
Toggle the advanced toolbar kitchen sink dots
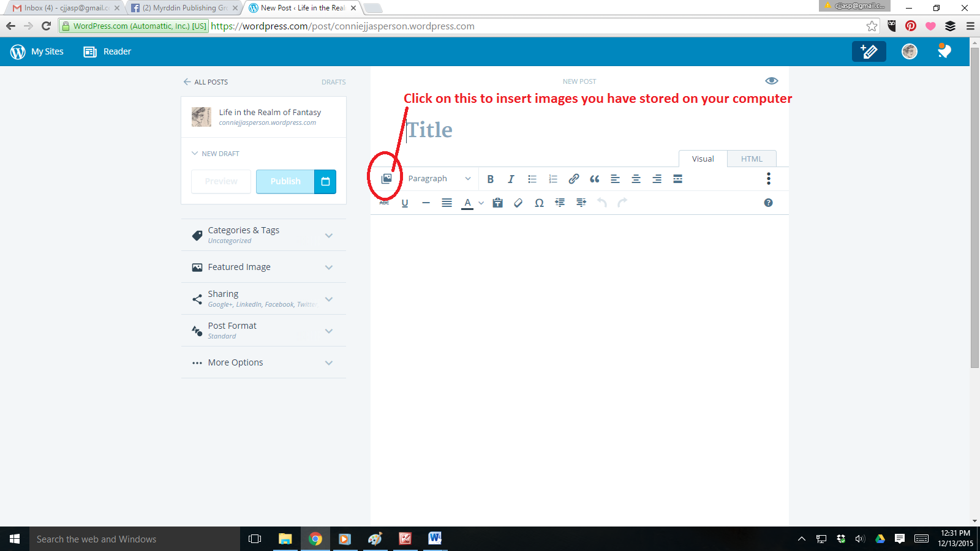(768, 179)
